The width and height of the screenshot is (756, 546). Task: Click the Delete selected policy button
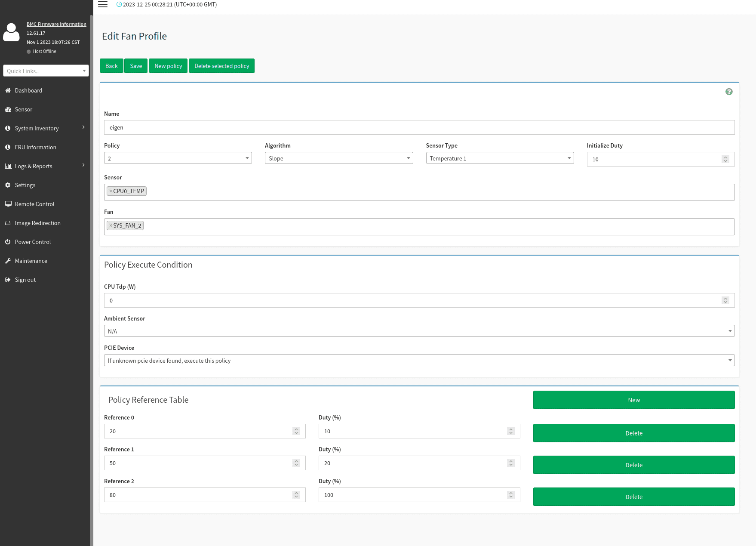pyautogui.click(x=221, y=66)
